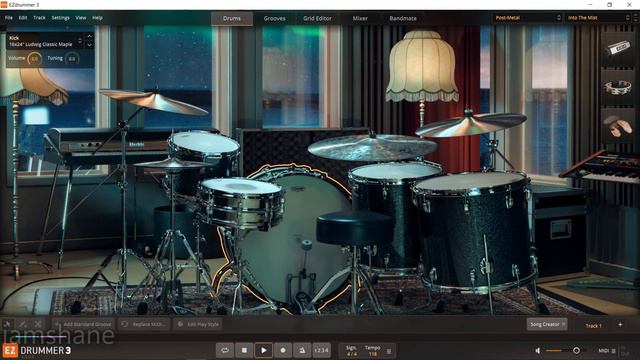The image size is (640, 360).
Task: Select the pointer tool on the song track
Action: tap(7, 324)
